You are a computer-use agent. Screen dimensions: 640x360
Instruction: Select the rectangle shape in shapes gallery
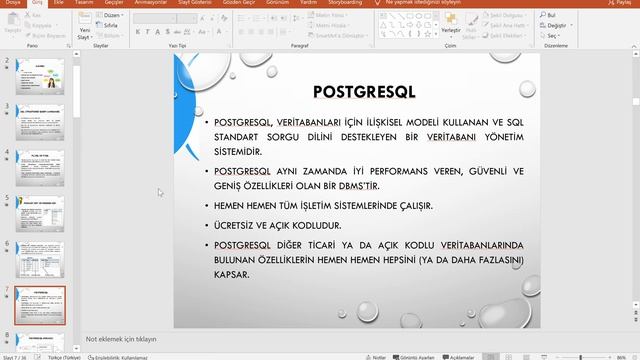410,16
